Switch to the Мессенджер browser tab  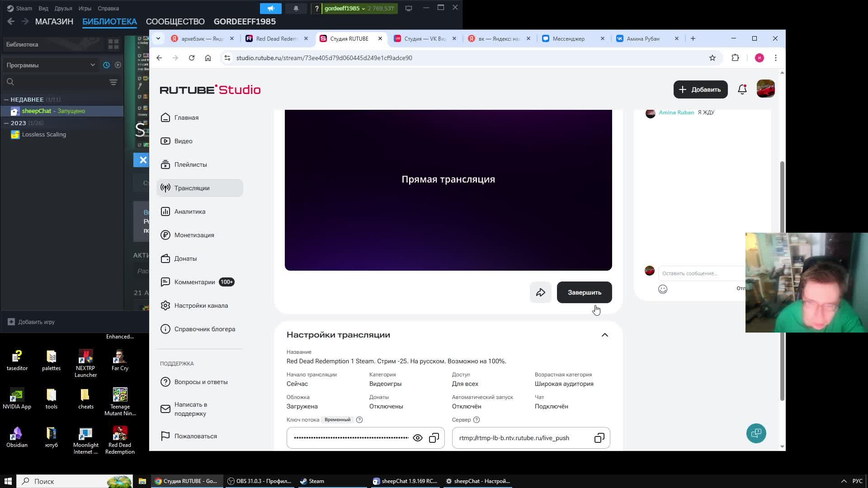(x=568, y=38)
